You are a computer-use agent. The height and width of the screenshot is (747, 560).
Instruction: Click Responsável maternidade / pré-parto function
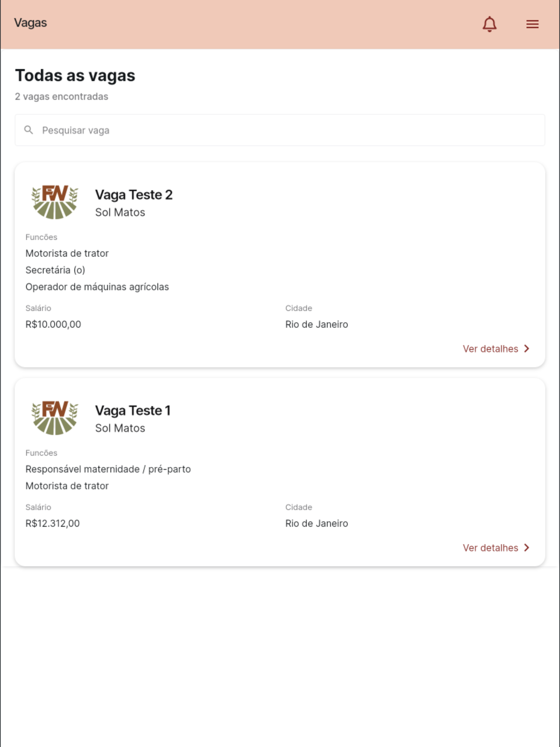click(108, 469)
